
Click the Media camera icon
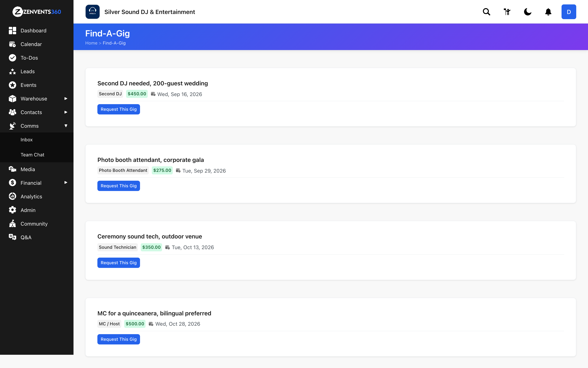pos(12,169)
